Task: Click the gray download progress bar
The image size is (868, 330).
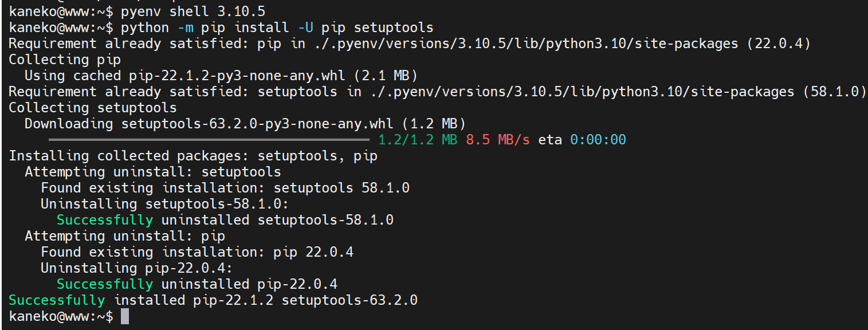Action: (209, 139)
